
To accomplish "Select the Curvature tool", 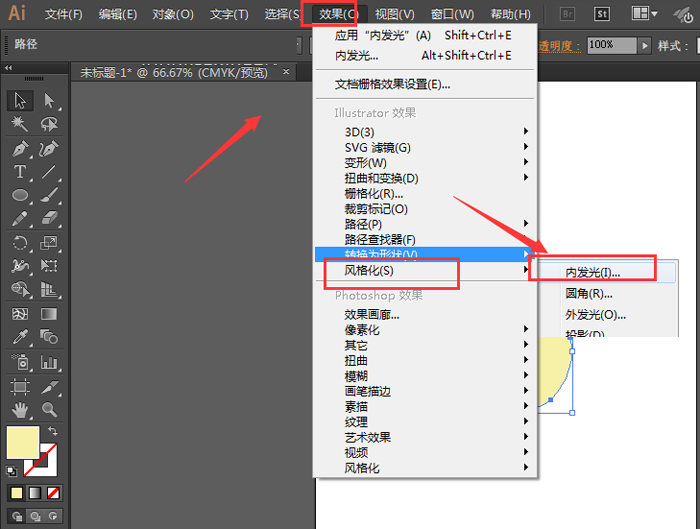I will pos(49,149).
